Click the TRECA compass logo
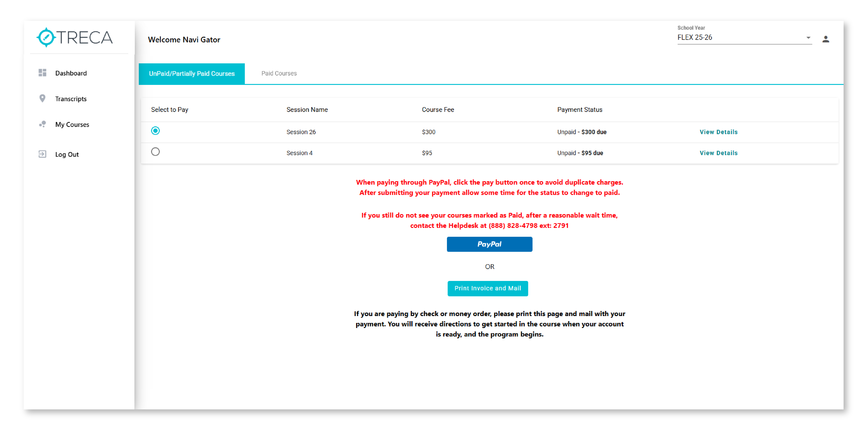The height and width of the screenshot is (429, 868). pos(46,37)
